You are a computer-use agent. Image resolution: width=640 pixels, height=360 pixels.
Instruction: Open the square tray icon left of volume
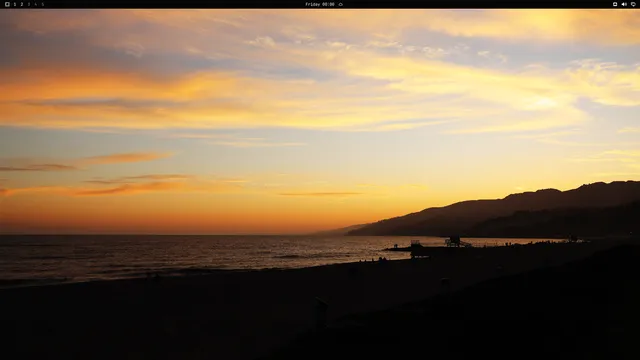(615, 4)
